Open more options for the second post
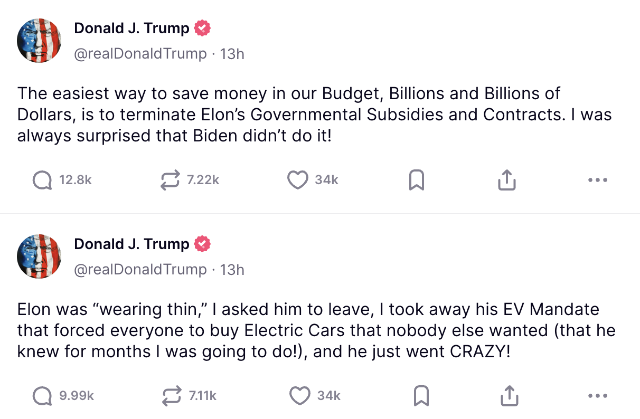This screenshot has height=419, width=640. pos(598,395)
